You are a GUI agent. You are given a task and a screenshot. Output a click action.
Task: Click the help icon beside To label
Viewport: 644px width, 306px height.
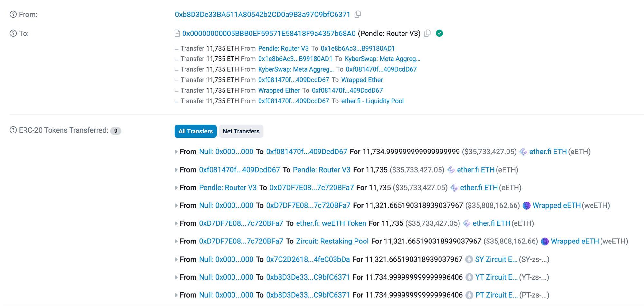tap(13, 34)
